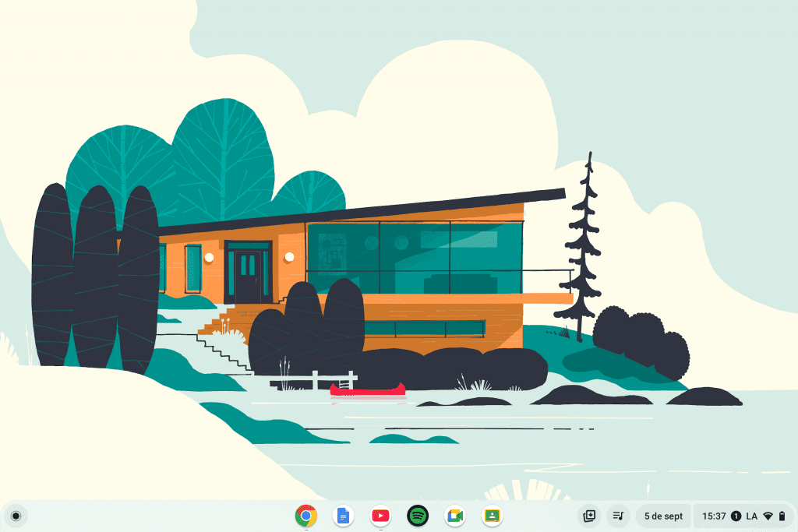Click the Wi-Fi status icon
Screen dimensions: 798x532
coord(768,516)
